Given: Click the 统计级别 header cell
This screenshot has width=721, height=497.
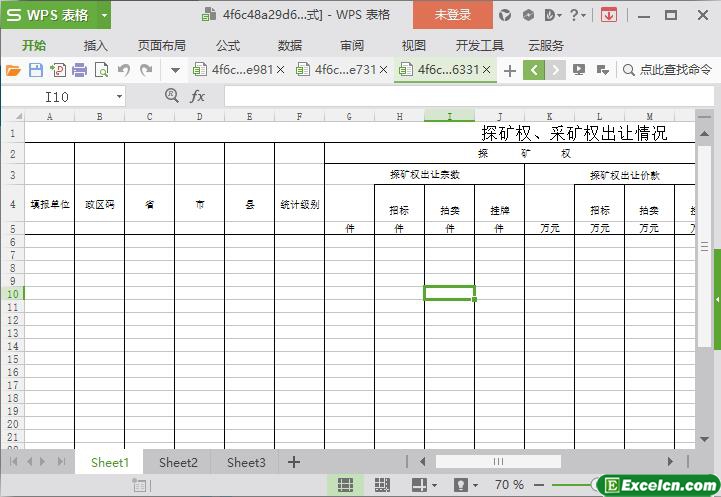Looking at the screenshot, I should 300,204.
